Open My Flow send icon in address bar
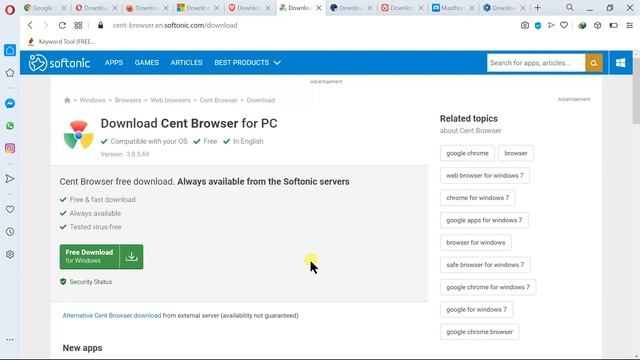 [x=551, y=25]
